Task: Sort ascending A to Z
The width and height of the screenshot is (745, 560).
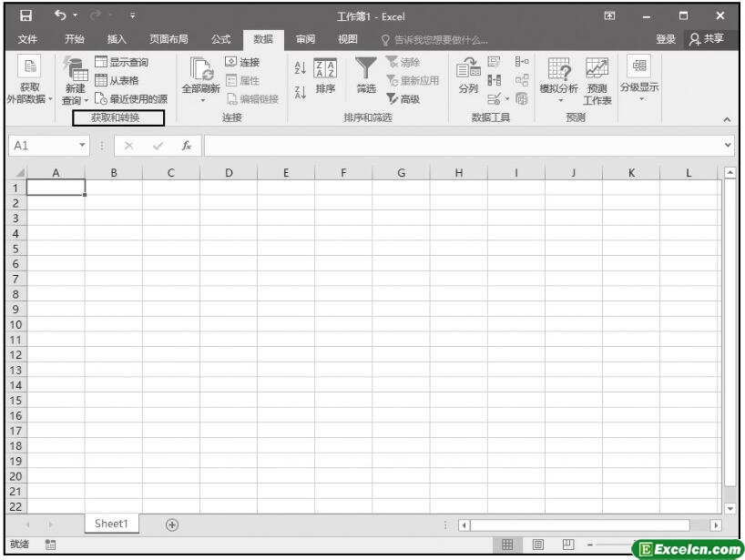Action: (301, 67)
